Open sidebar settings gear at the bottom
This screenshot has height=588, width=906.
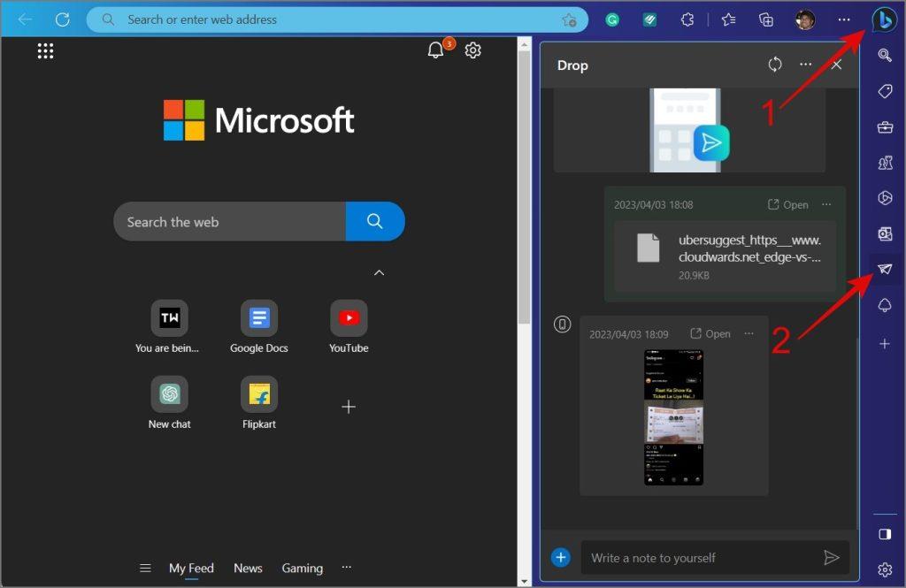[x=885, y=570]
